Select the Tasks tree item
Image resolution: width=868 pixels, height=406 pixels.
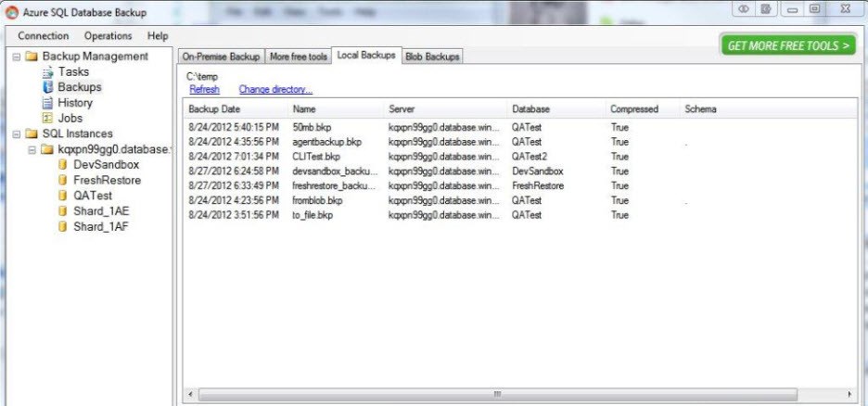[x=73, y=72]
